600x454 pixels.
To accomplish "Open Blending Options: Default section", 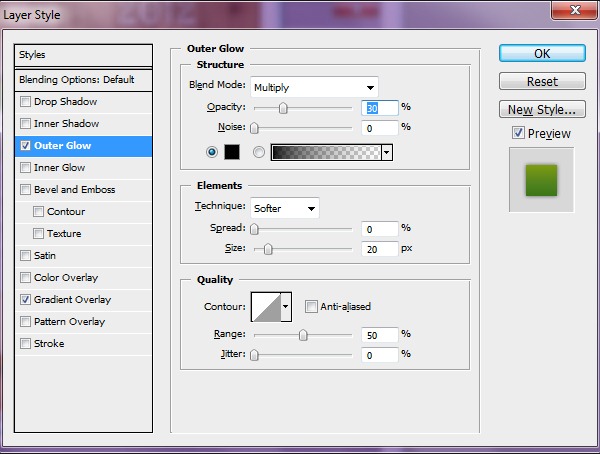I will [x=83, y=80].
